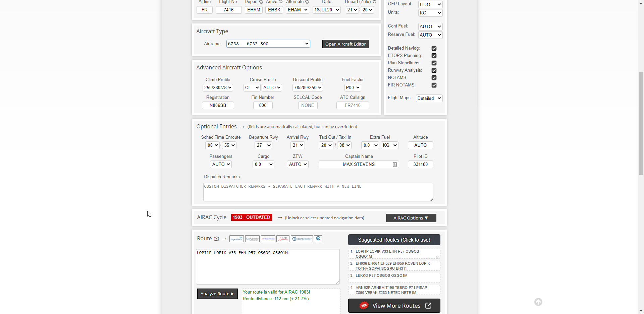
Task: Click the scroll-to-top arrow icon
Action: [x=538, y=302]
